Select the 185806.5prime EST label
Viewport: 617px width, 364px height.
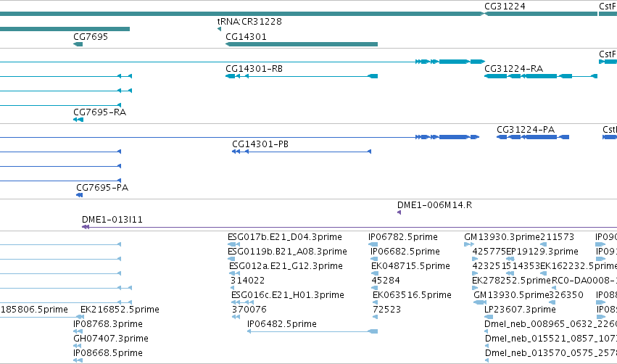tap(34, 310)
